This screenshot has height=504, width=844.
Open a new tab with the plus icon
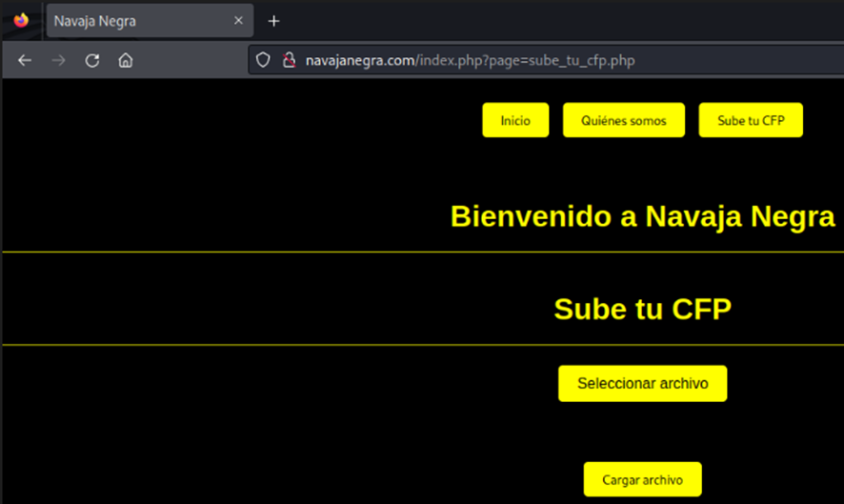tap(274, 20)
